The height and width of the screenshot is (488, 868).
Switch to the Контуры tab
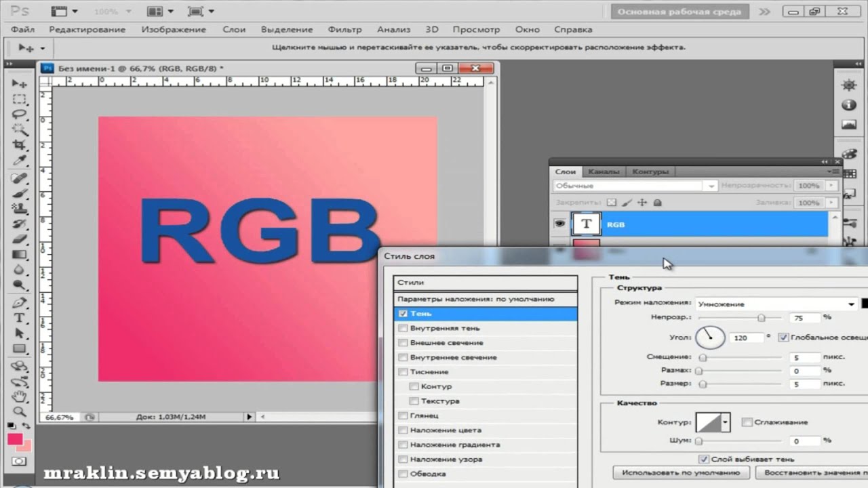tap(650, 171)
